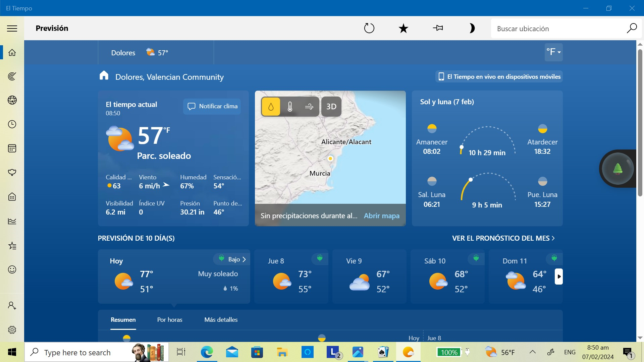The image size is (644, 362).
Task: Open the 3D globe maps sidebar icon
Action: tap(12, 100)
